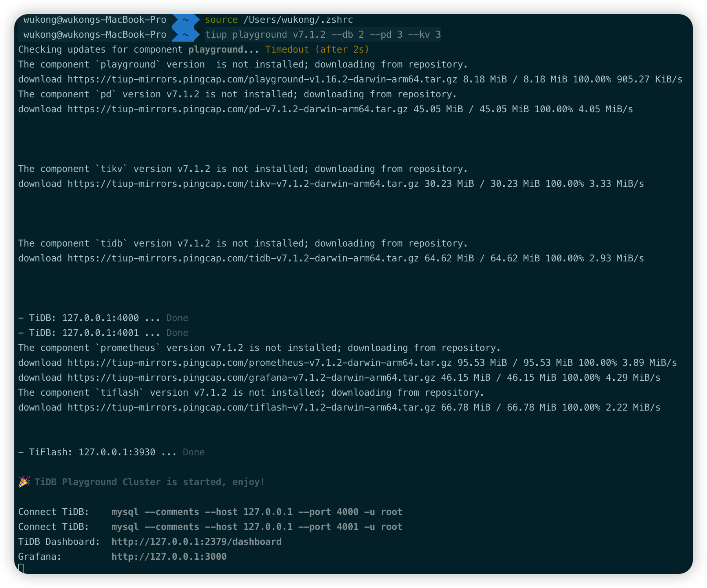
Task: Click the tiup playground v7.1.2 command text
Action: click(x=323, y=35)
